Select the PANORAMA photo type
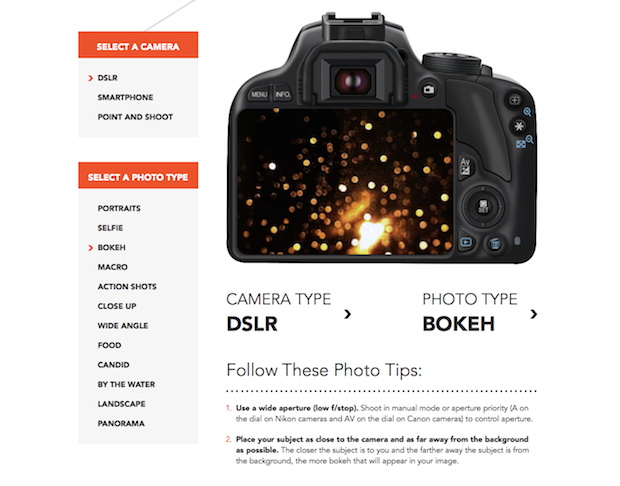The image size is (620, 486). pos(121,424)
